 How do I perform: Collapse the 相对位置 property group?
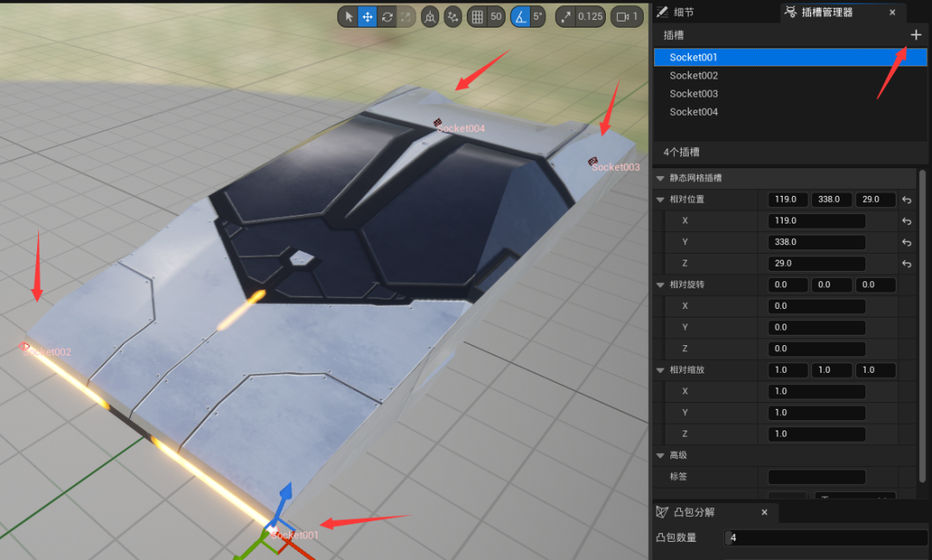(x=660, y=199)
